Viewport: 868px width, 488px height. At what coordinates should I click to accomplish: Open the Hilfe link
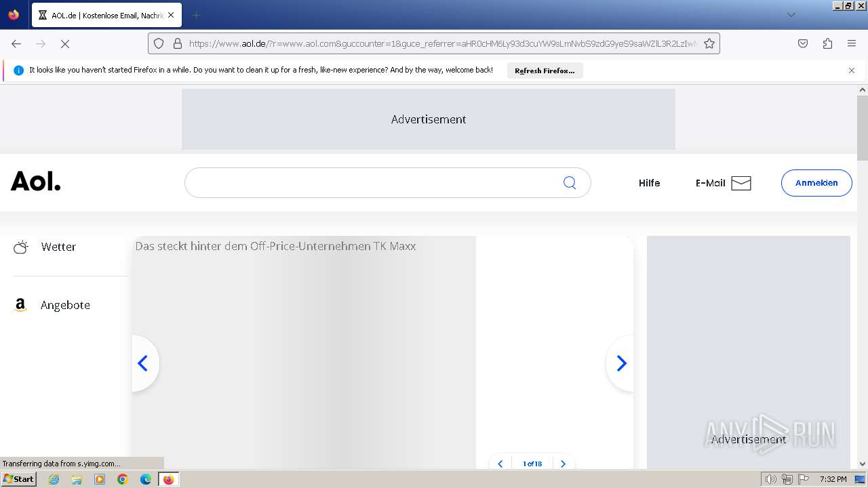(649, 183)
